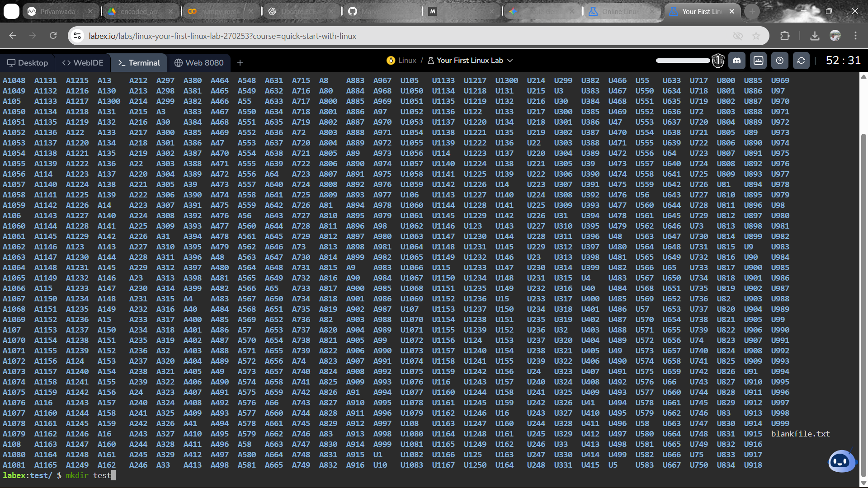Screen dimensions: 868x488
Task: Click the level 1 shield badge
Action: point(718,61)
